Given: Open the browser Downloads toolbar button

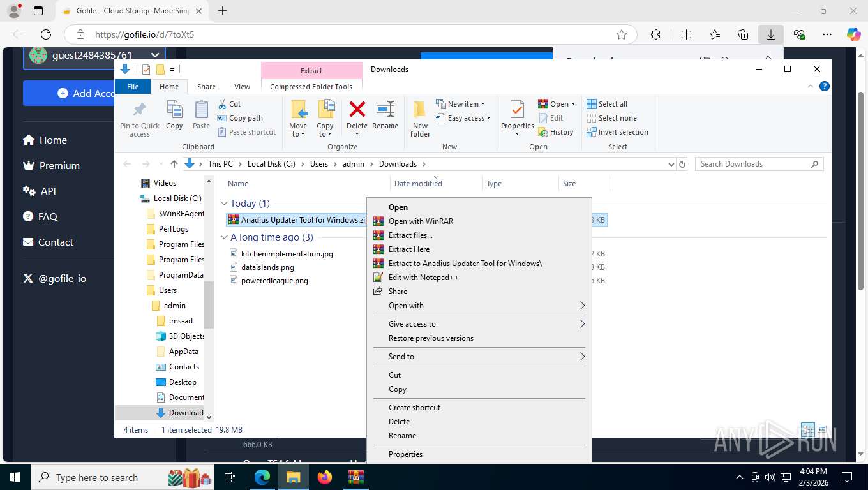Looking at the screenshot, I should 771,34.
